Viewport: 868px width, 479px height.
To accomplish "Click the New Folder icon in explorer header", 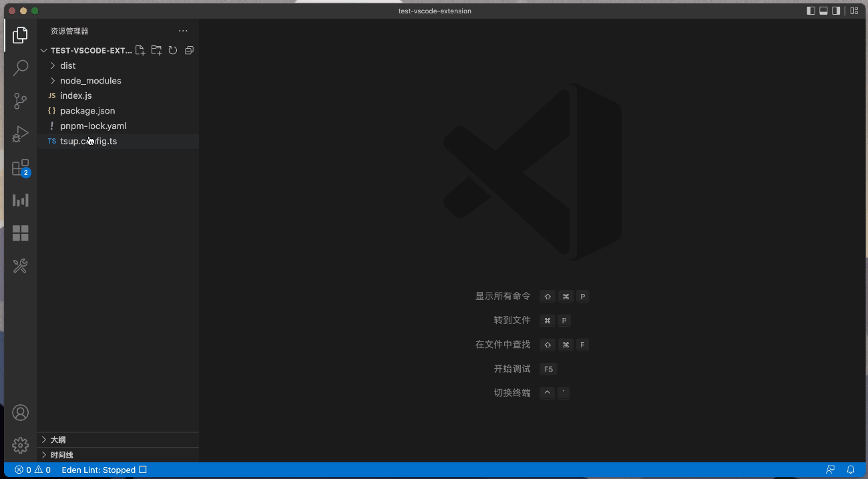I will click(x=156, y=50).
